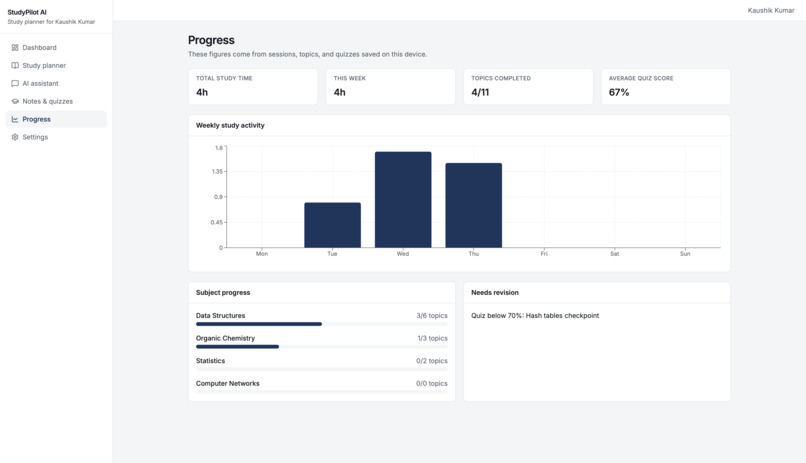This screenshot has height=463, width=806.
Task: Click the Kaushik Kumar name in header
Action: click(x=771, y=10)
